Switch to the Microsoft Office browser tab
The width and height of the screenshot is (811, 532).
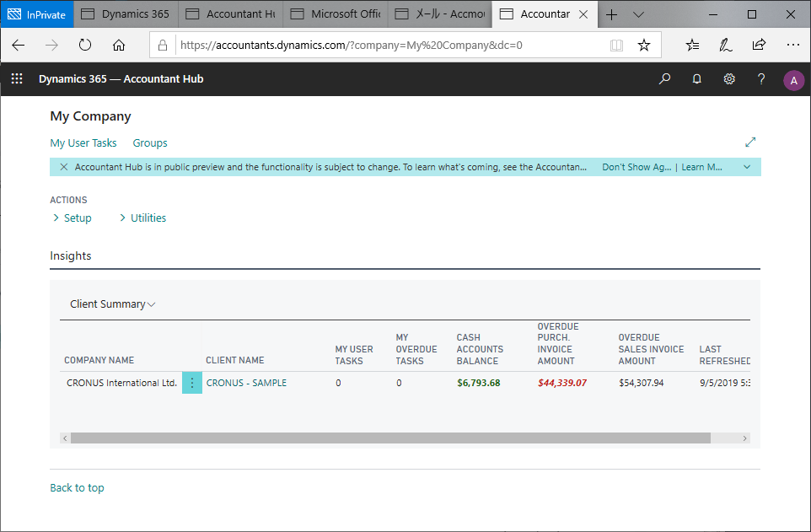click(x=336, y=14)
